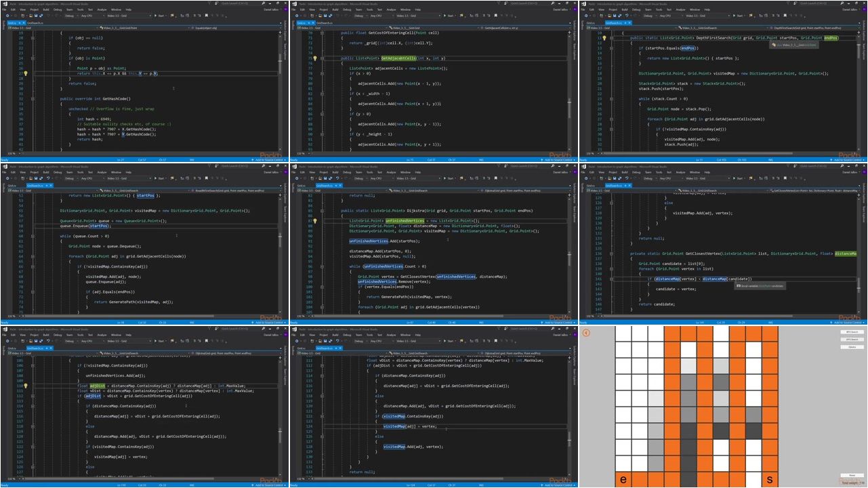Screen dimensions: 868x488
Task: Click the Visual Studio logo in GetAdjacentCells window title bar
Action: pos(293,3)
